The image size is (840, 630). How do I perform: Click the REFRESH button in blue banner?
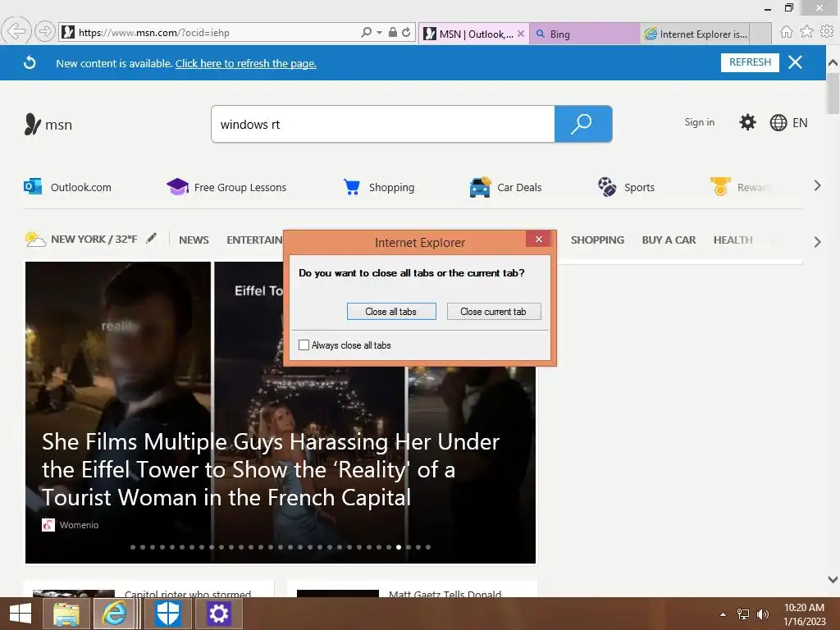point(750,62)
